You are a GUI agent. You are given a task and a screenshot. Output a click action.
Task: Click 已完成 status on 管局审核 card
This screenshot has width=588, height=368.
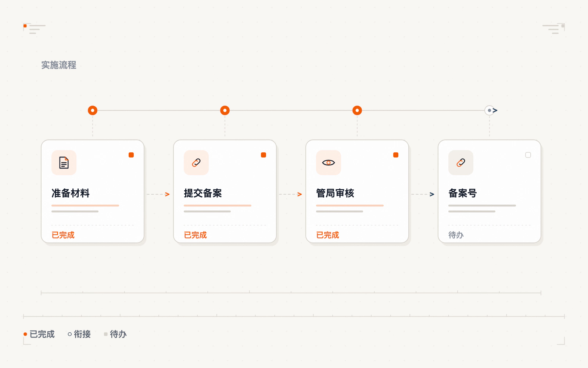pos(328,235)
